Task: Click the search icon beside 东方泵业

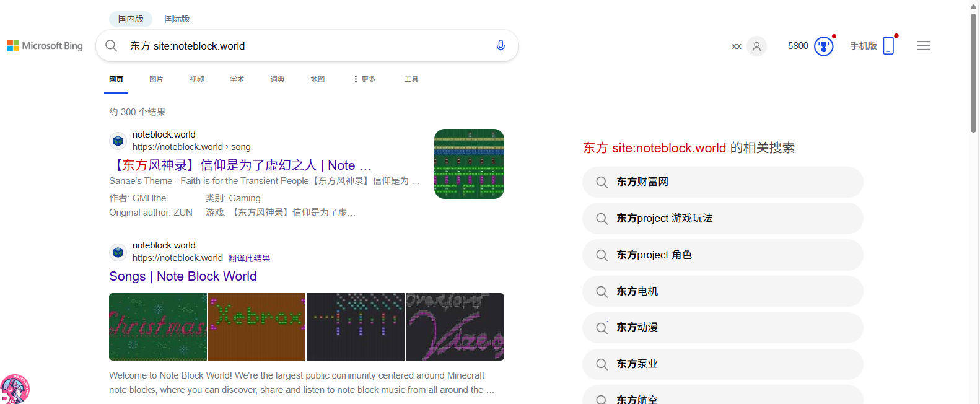Action: pos(602,364)
